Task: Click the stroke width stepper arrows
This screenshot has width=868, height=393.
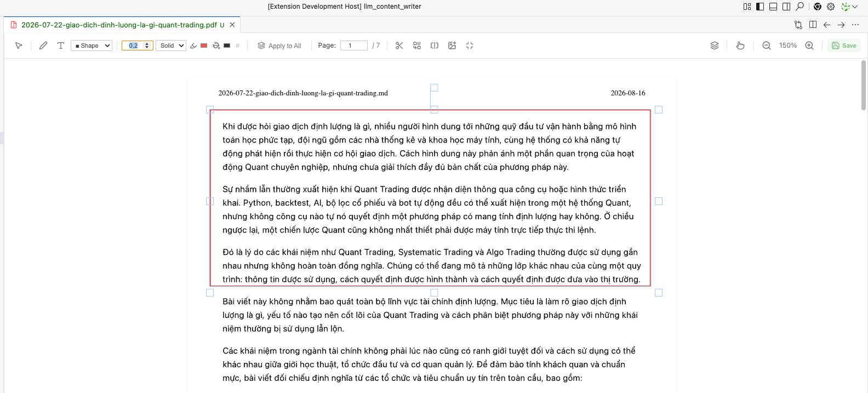Action: click(147, 45)
